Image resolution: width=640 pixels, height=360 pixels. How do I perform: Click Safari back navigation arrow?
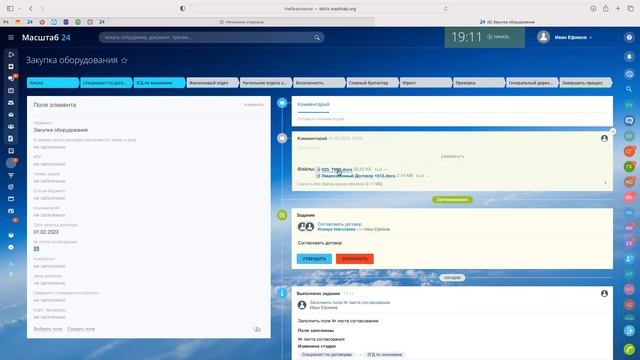31,9
